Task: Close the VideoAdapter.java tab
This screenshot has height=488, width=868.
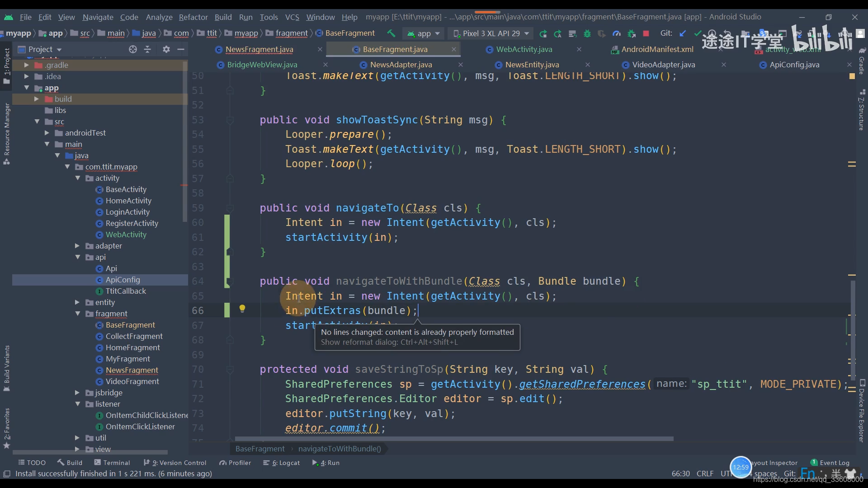Action: 724,65
